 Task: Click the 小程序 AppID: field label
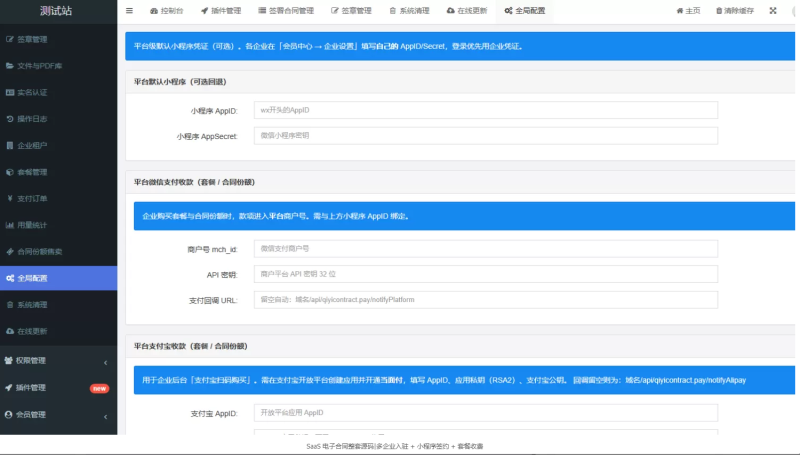[214, 111]
